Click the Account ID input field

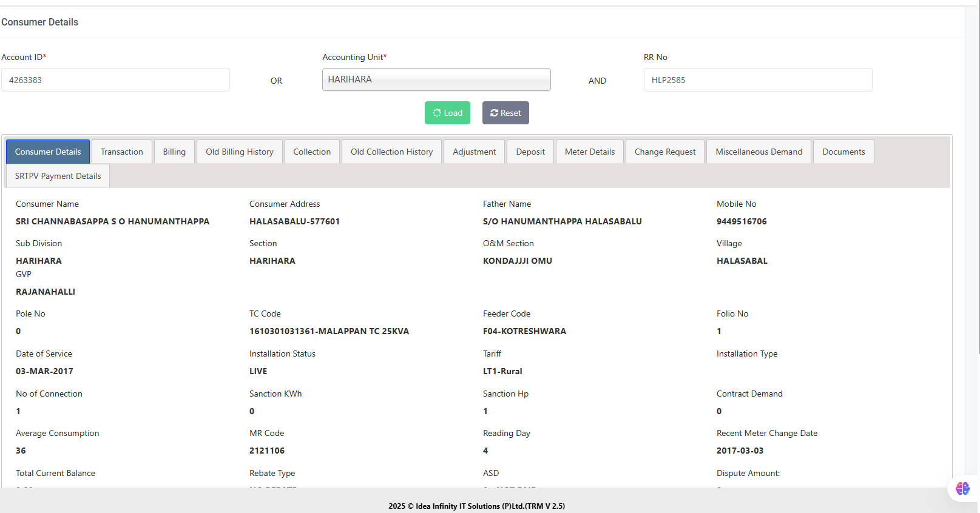point(115,80)
